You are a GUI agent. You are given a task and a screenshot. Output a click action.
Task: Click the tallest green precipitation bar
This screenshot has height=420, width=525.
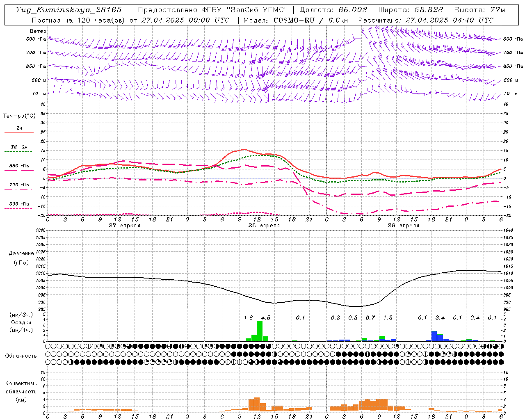[260, 331]
